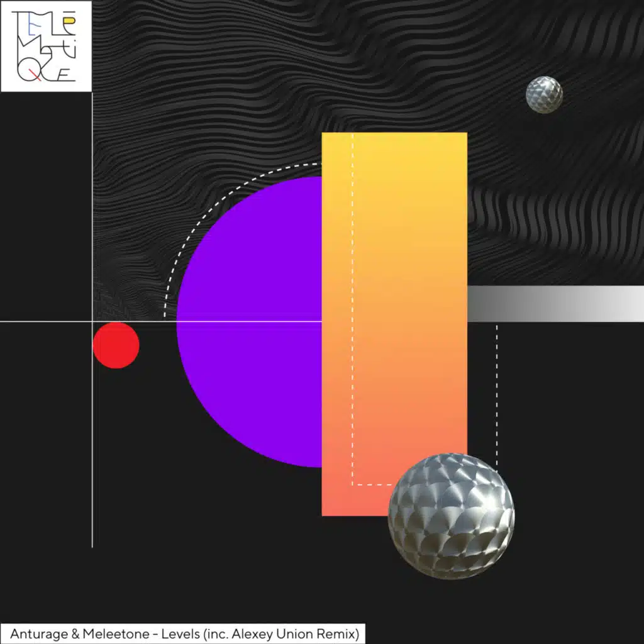The image size is (644, 644).
Task: Click the word Anturage in the caption
Action: 36,632
